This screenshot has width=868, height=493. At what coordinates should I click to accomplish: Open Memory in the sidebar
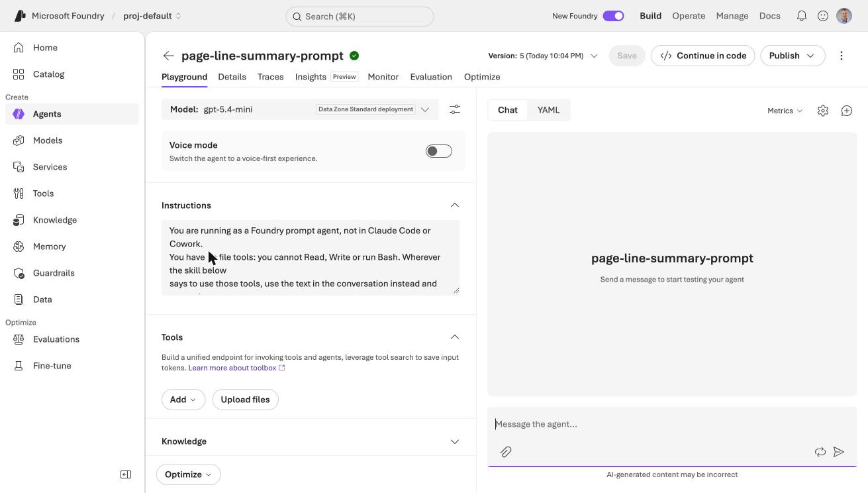(x=72, y=246)
